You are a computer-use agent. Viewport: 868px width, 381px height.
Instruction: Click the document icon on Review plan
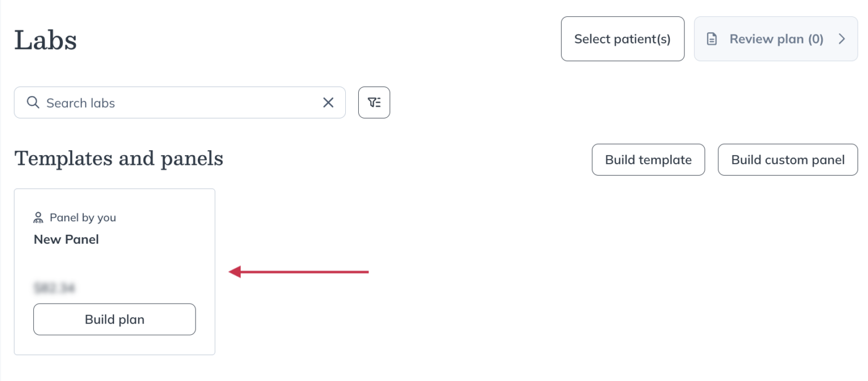(711, 38)
